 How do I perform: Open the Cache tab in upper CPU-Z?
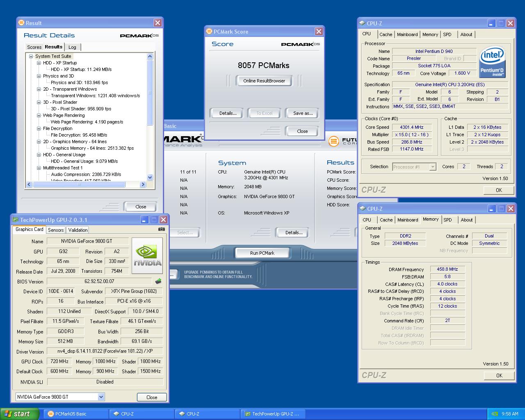386,34
